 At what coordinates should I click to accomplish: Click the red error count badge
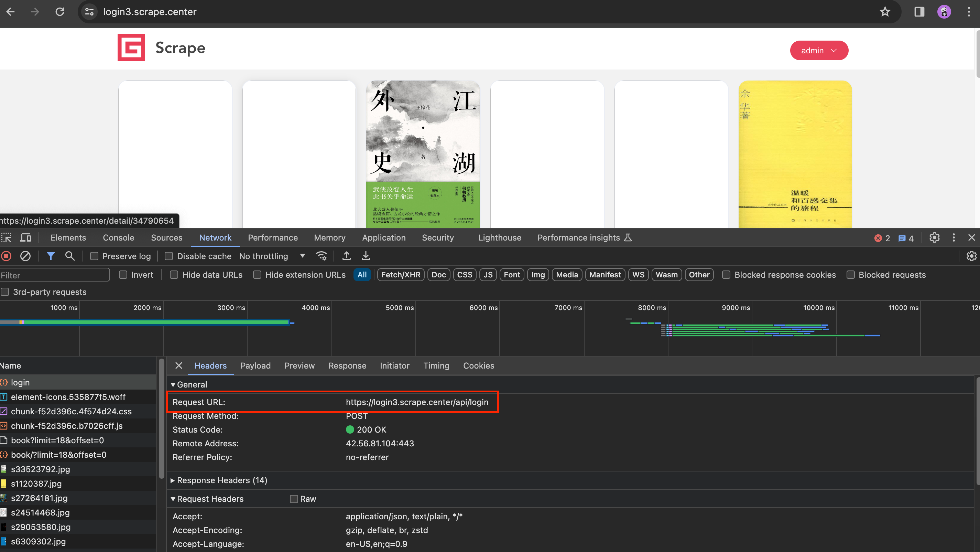[x=882, y=238]
